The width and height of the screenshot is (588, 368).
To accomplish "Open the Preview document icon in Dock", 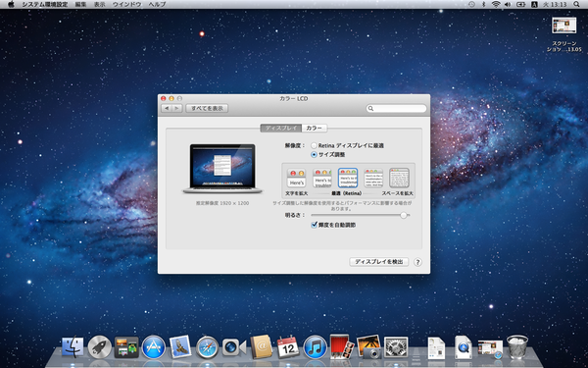I will (464, 347).
